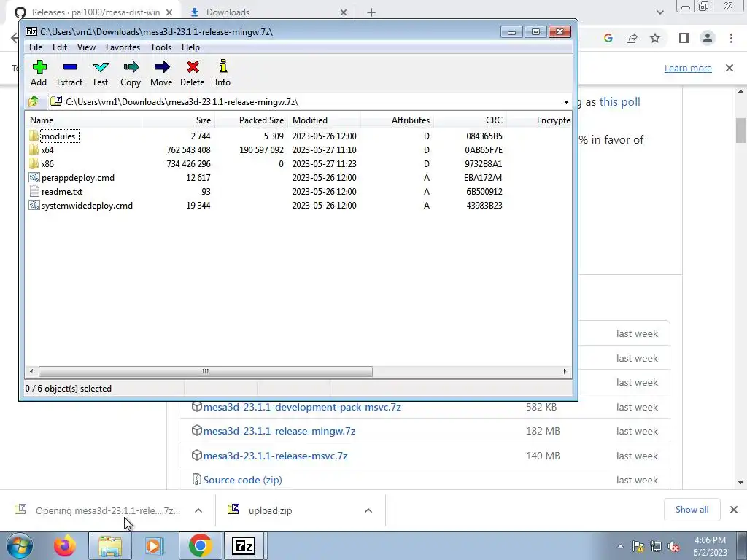
Task: Toggle Chrome side panel icon
Action: [x=684, y=38]
